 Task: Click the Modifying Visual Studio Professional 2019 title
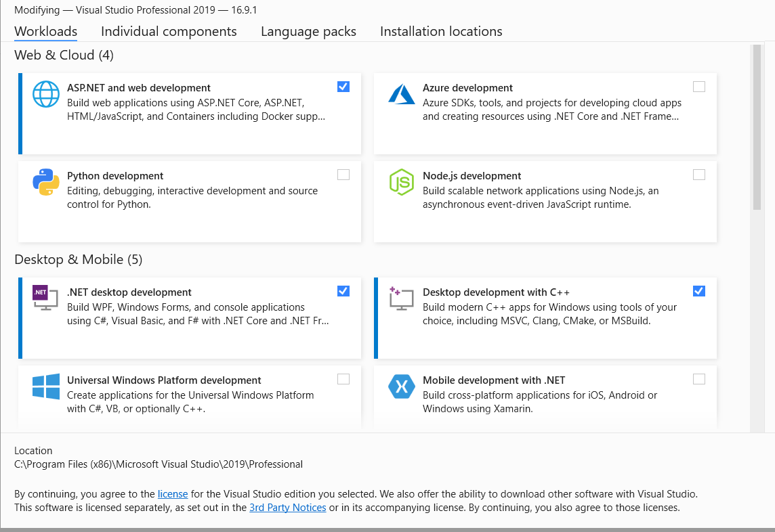(135, 10)
